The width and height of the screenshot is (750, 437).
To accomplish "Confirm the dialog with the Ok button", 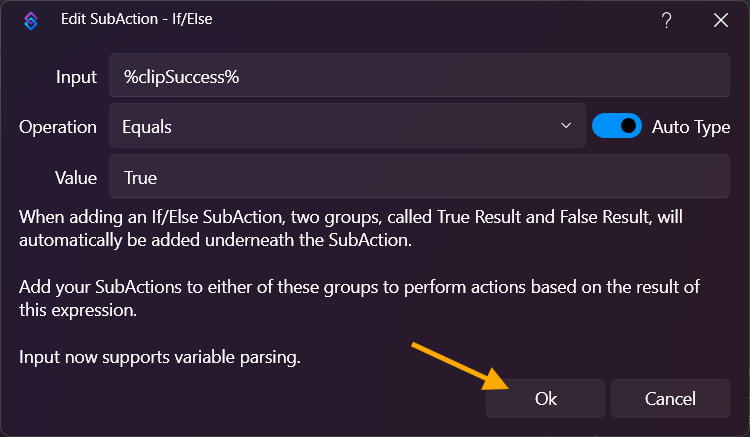I will [545, 398].
